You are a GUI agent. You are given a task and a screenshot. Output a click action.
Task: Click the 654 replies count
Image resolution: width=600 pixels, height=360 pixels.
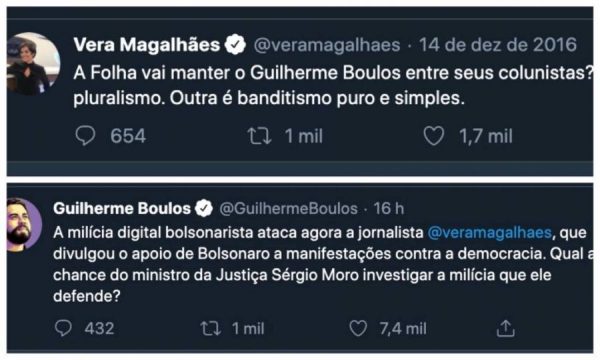coord(128,136)
